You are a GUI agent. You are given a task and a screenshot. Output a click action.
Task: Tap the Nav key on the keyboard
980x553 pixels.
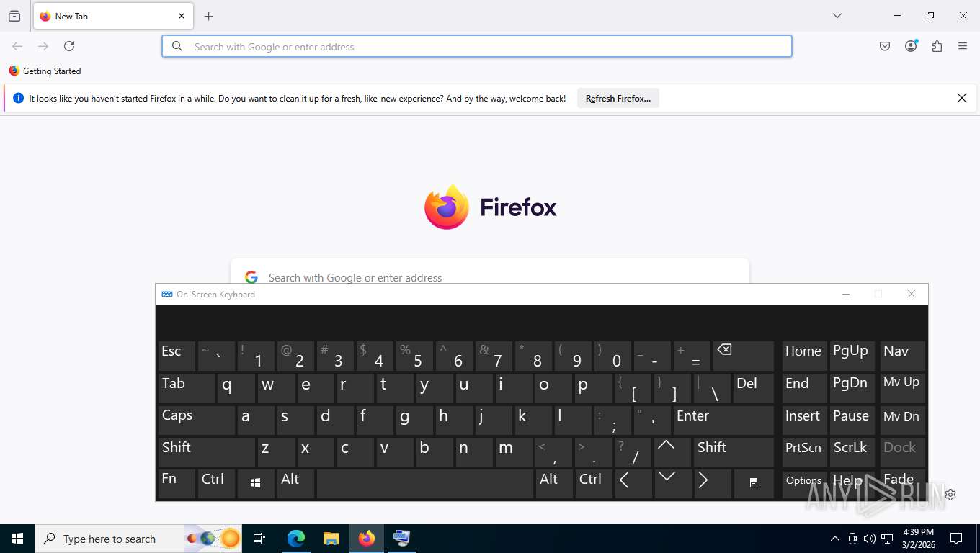point(902,356)
